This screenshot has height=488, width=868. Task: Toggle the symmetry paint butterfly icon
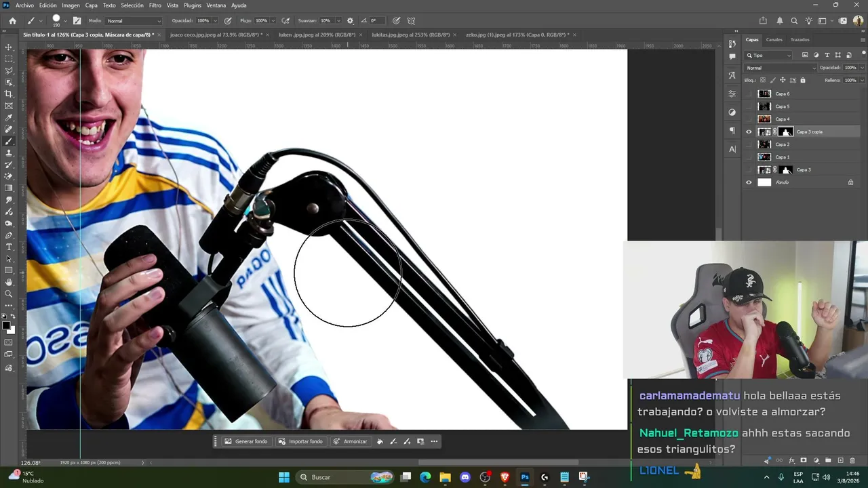(x=411, y=21)
